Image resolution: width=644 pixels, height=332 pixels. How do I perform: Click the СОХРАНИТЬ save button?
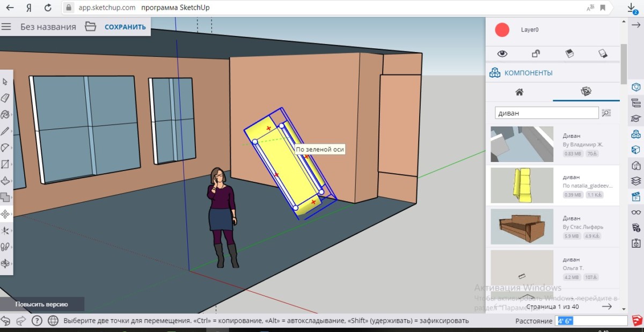pos(125,27)
